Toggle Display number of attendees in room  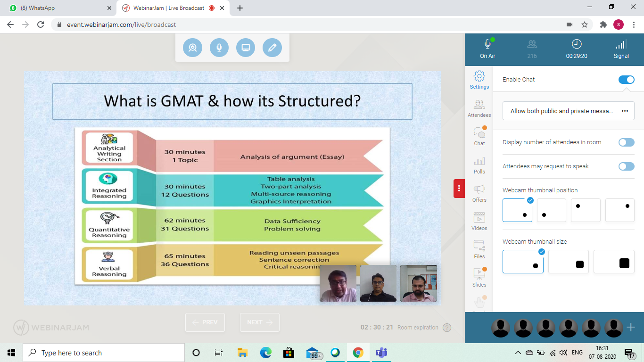(626, 142)
